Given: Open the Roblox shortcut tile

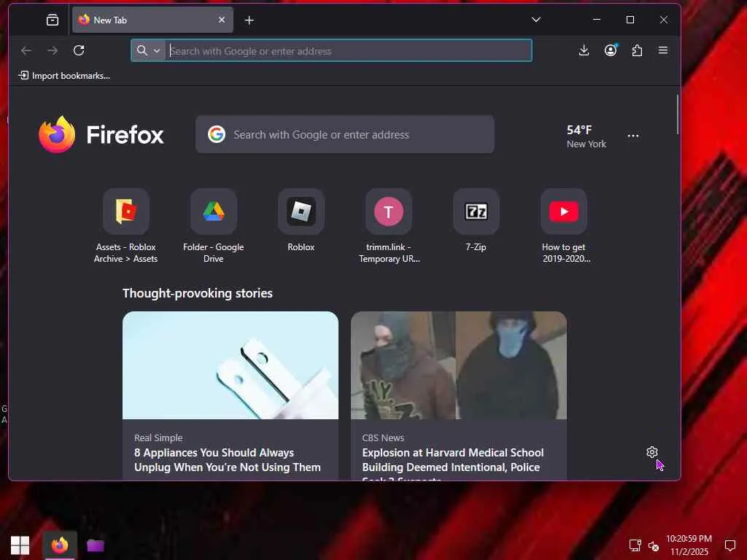Looking at the screenshot, I should pyautogui.click(x=301, y=220).
